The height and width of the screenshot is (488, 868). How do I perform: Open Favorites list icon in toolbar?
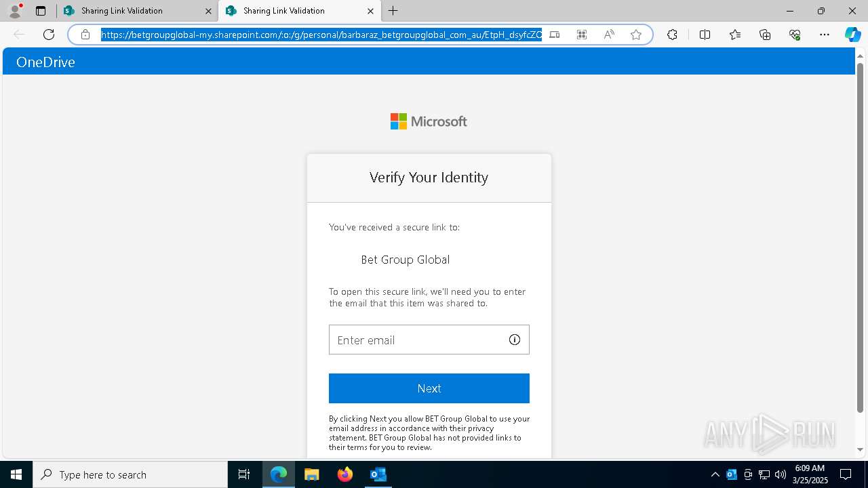735,35
